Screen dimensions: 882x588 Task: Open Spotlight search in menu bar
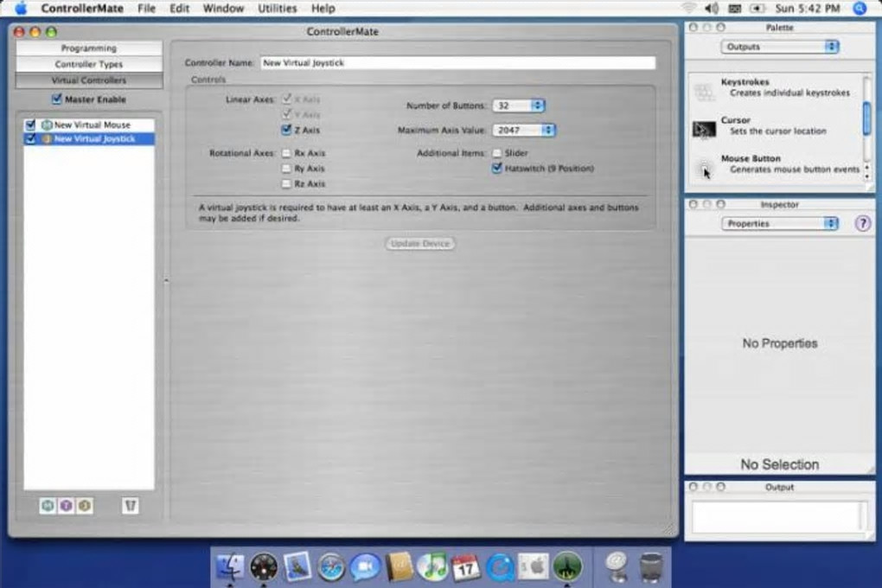860,9
